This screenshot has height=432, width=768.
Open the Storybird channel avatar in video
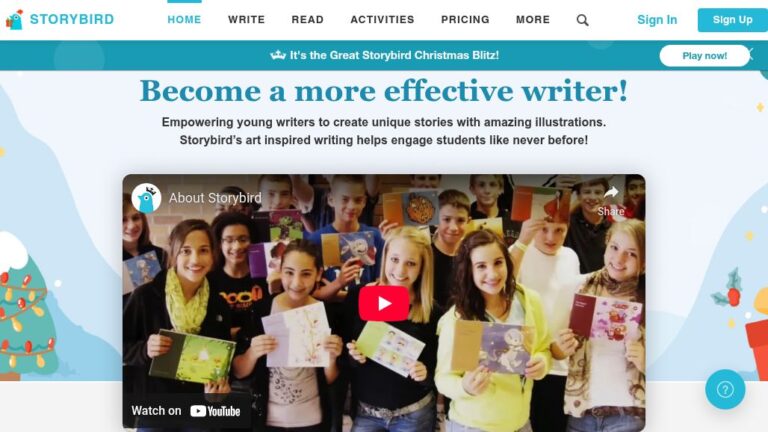point(146,198)
